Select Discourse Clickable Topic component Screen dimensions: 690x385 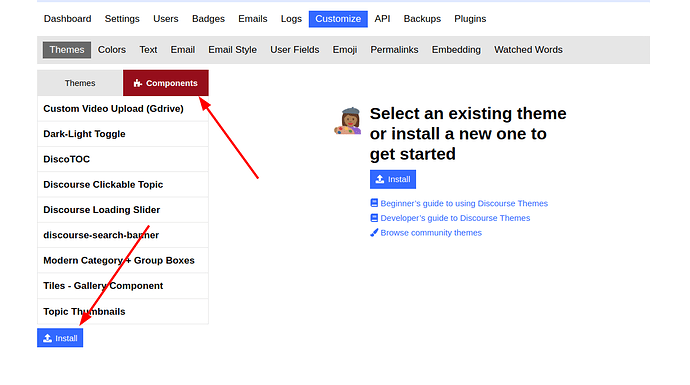[x=123, y=184]
